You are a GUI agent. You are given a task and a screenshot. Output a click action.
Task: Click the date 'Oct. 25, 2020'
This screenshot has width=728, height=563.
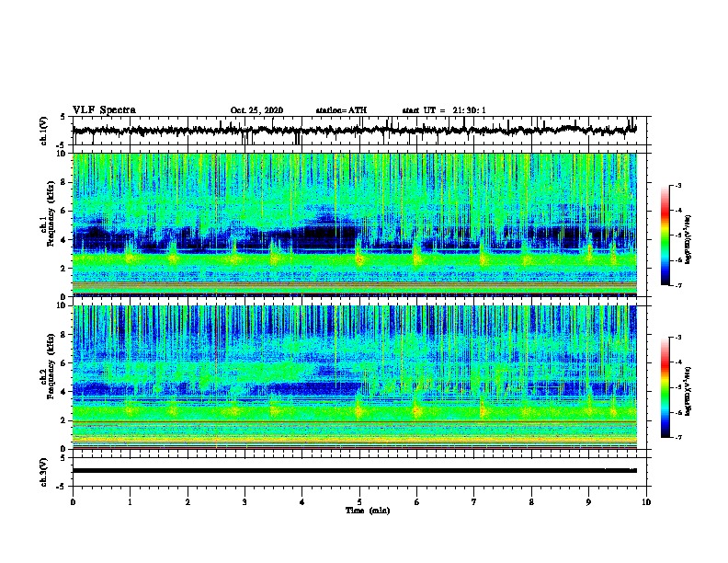point(256,110)
